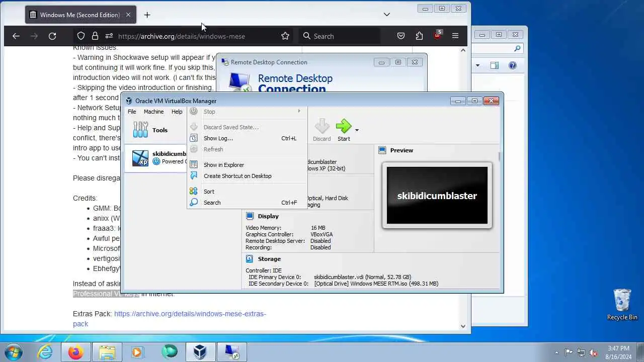Click the search magnifier in Explorer window
The width and height of the screenshot is (644, 362).
(x=517, y=49)
